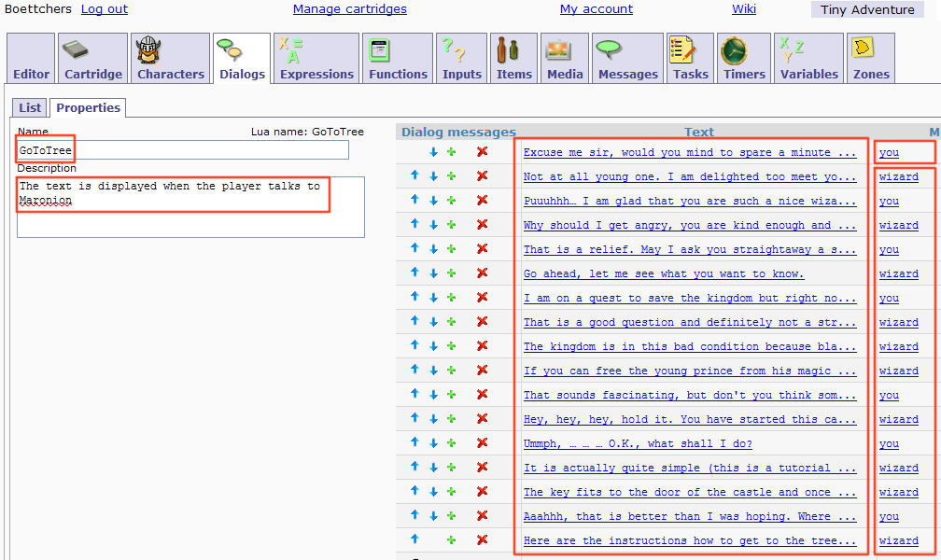This screenshot has width=941, height=560.
Task: Click the 'wizard' speaker link in second row
Action: click(898, 176)
